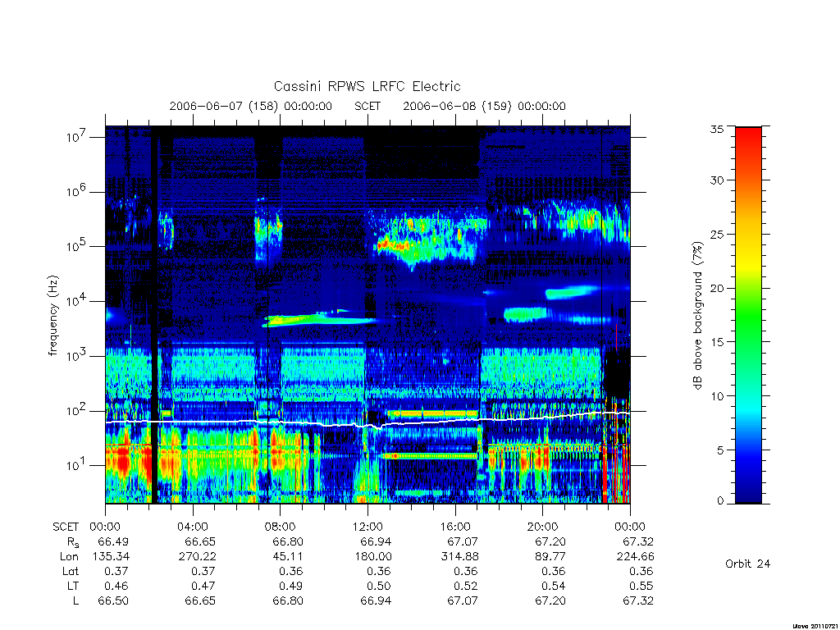This screenshot has height=630, width=840.
Task: Click the colorbar value "5"
Action: [720, 450]
